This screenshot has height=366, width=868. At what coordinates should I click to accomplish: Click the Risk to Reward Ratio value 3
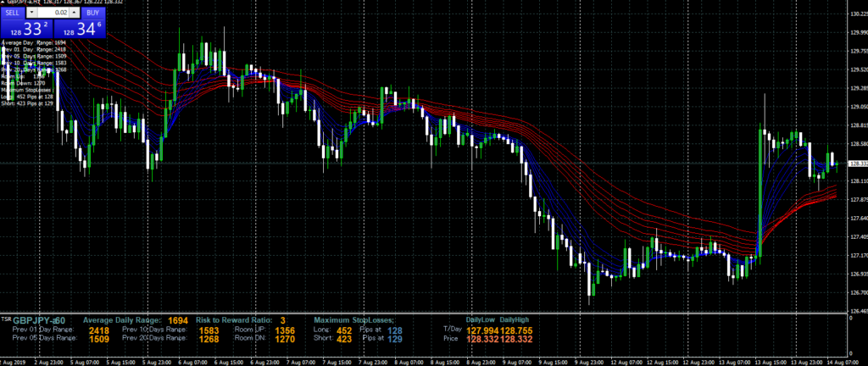[x=282, y=321]
